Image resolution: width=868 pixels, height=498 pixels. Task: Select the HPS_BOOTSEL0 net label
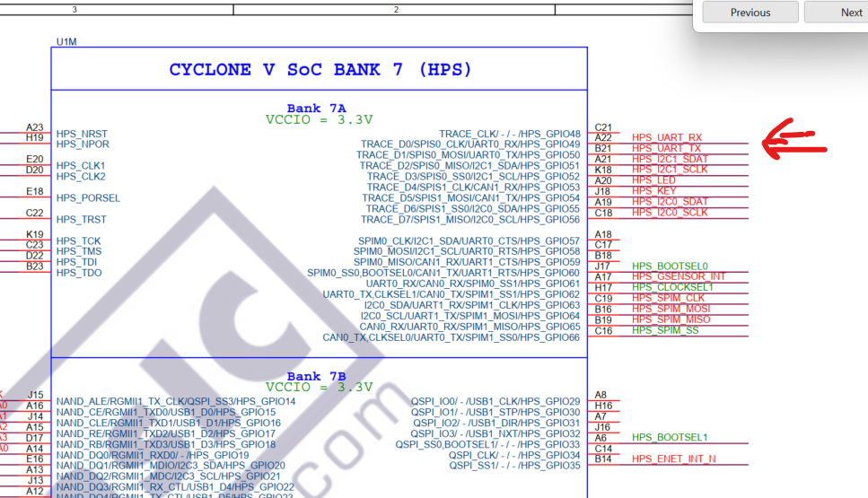click(x=670, y=266)
